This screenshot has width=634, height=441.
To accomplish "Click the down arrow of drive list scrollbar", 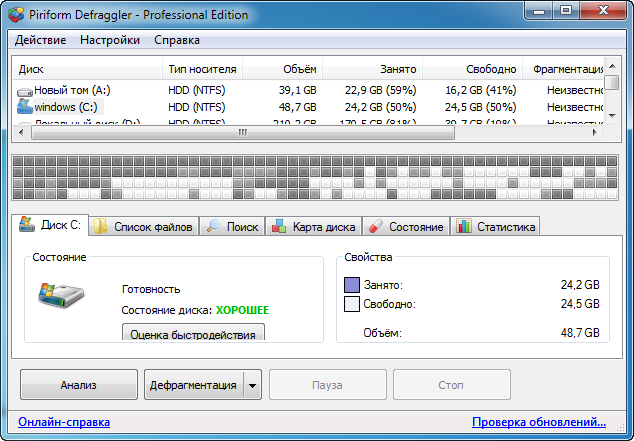I will click(612, 116).
